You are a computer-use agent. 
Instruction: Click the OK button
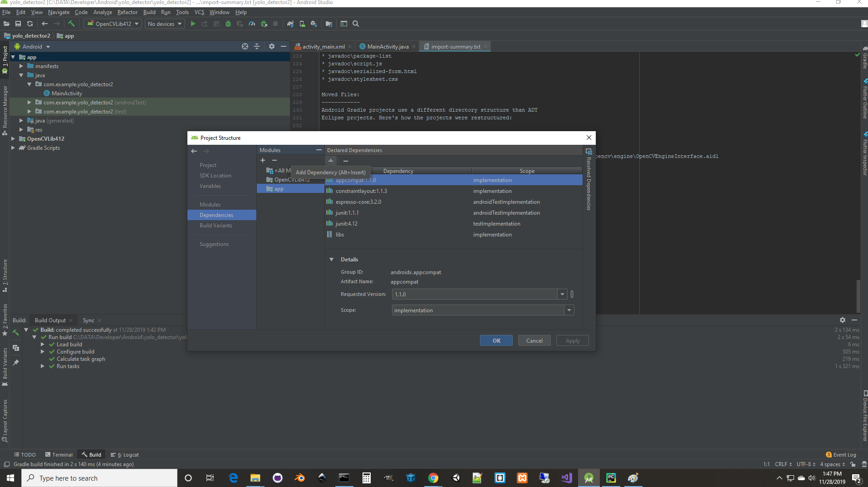coord(496,341)
